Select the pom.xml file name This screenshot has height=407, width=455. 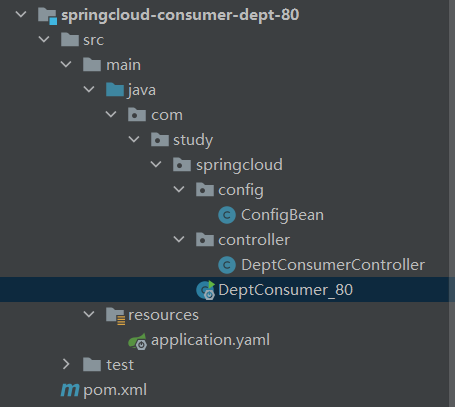point(115,390)
